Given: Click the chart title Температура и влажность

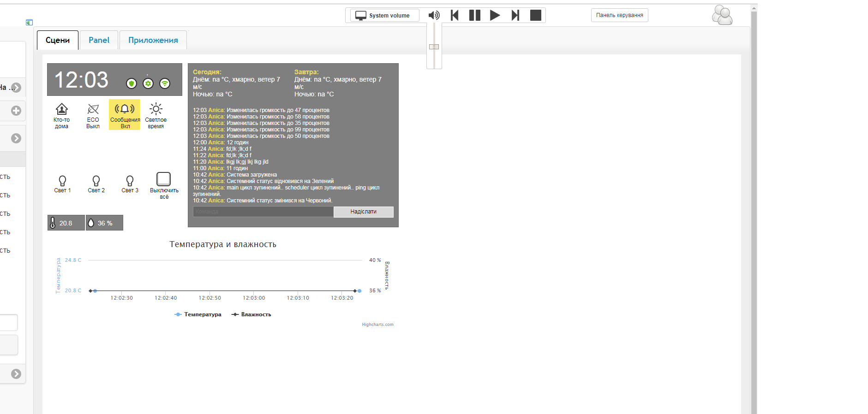Looking at the screenshot, I should (x=223, y=244).
